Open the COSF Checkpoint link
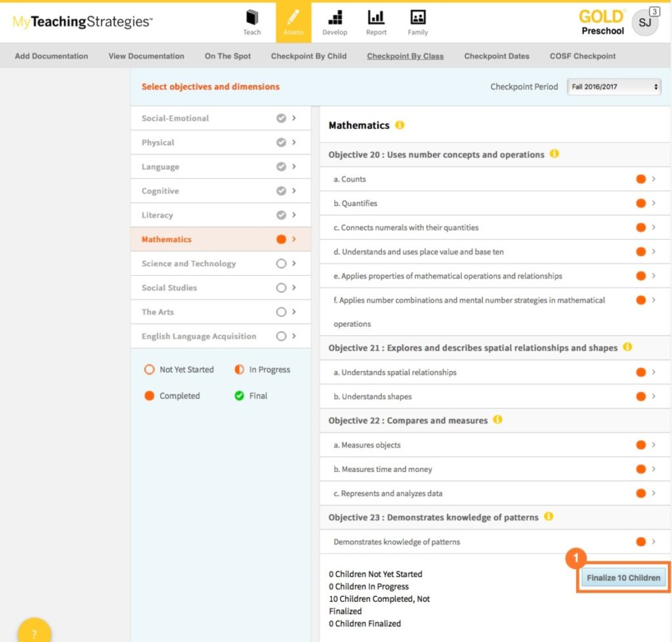 pos(582,56)
